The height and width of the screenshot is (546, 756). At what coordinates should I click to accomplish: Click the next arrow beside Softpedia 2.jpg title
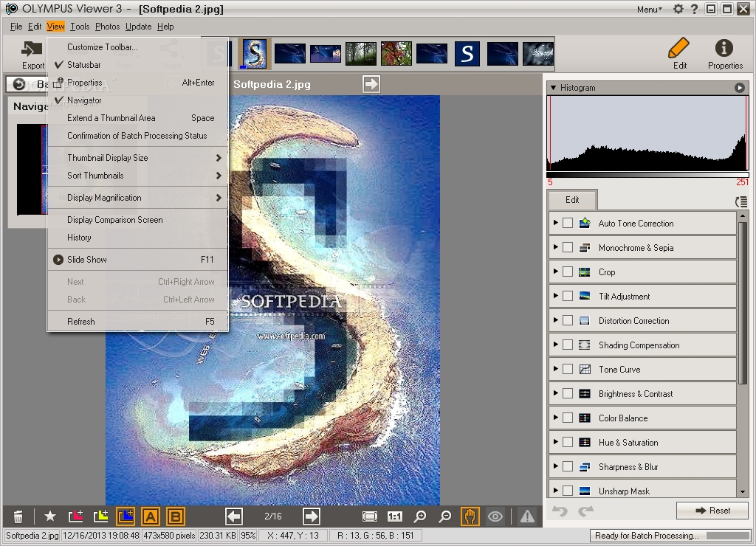[x=371, y=84]
